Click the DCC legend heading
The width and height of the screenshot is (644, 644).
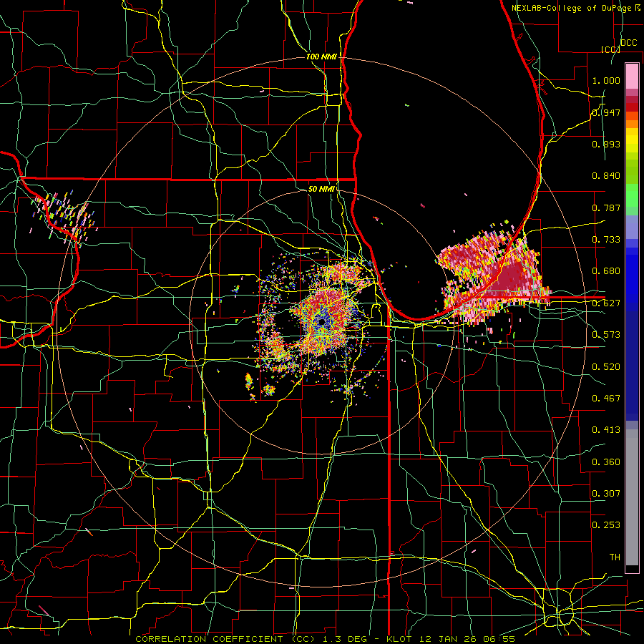click(628, 43)
